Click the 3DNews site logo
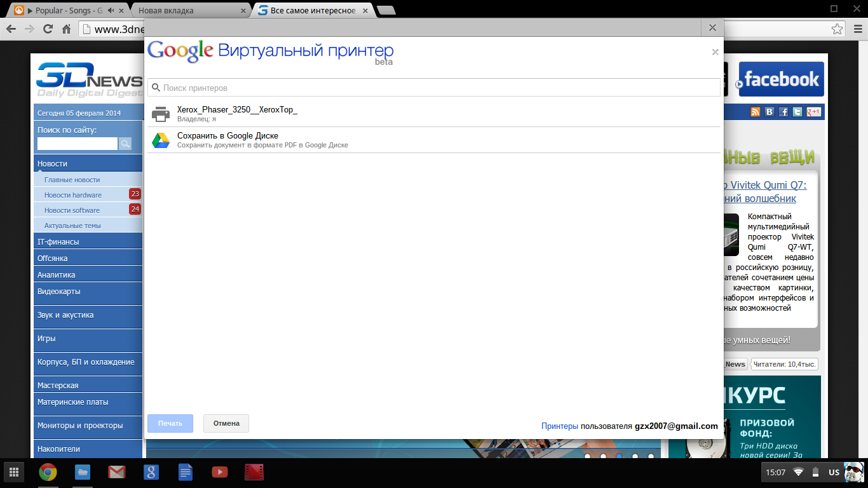 point(90,80)
